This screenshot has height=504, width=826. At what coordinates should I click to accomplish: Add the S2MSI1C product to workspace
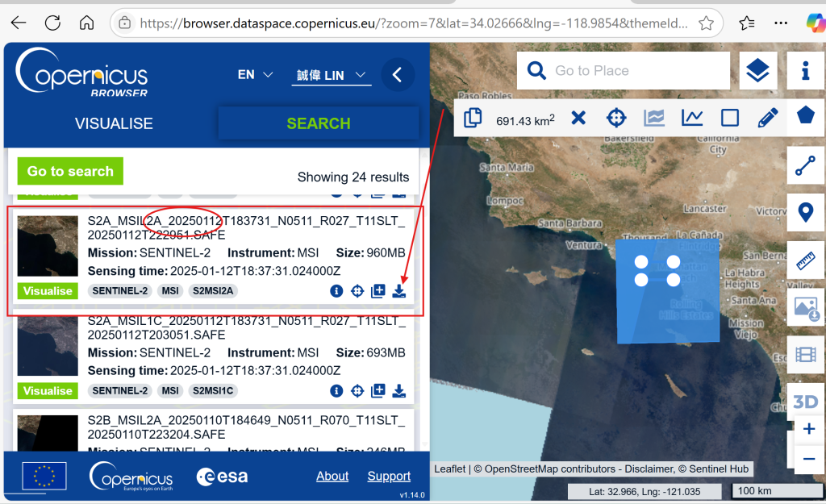click(378, 391)
